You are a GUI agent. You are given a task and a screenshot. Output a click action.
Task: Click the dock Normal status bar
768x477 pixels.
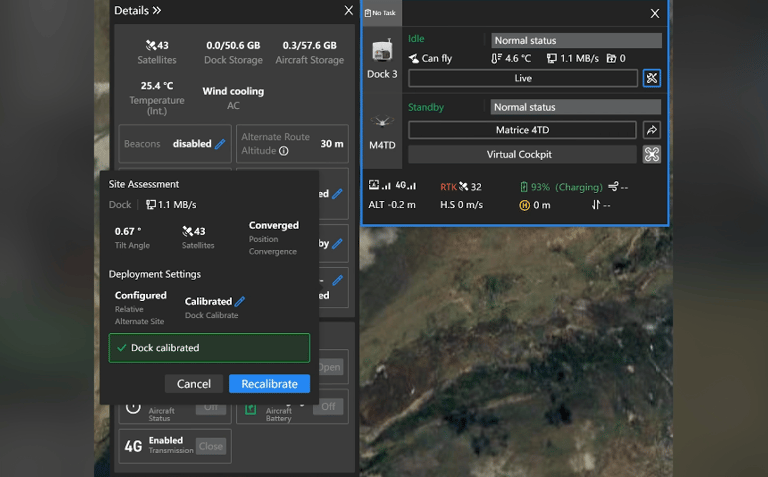(576, 40)
